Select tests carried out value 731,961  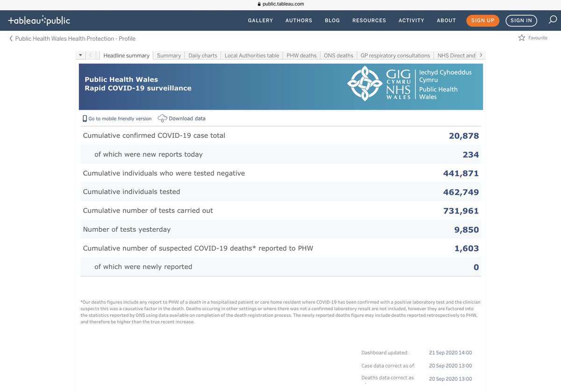(x=461, y=211)
